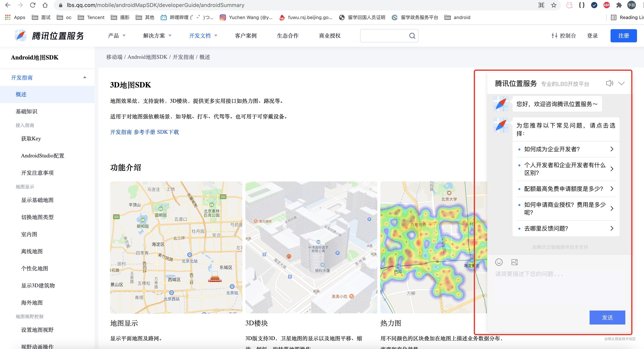Click the 3D楼块 map thumbnail

[x=311, y=247]
